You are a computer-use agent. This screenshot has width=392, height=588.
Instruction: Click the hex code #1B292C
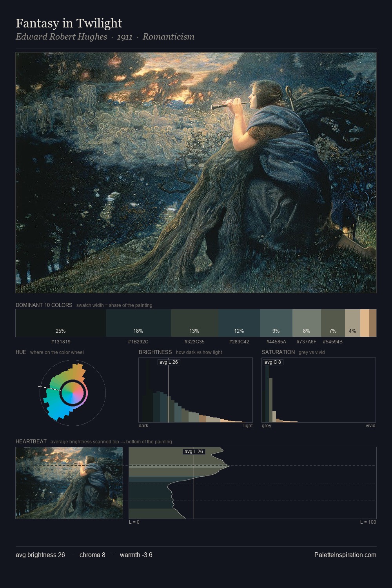coord(138,342)
